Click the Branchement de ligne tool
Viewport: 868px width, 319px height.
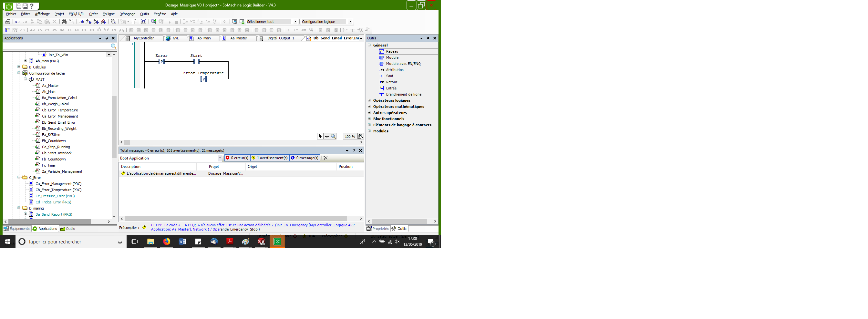[403, 94]
